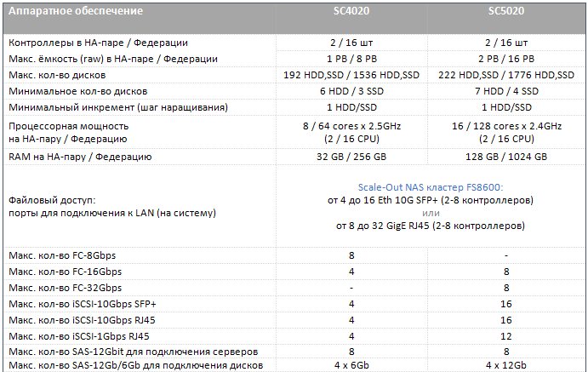Click 'Макс. кол-во iSCSI-10Gbps RJ45' label
The image size is (588, 372).
82,320
